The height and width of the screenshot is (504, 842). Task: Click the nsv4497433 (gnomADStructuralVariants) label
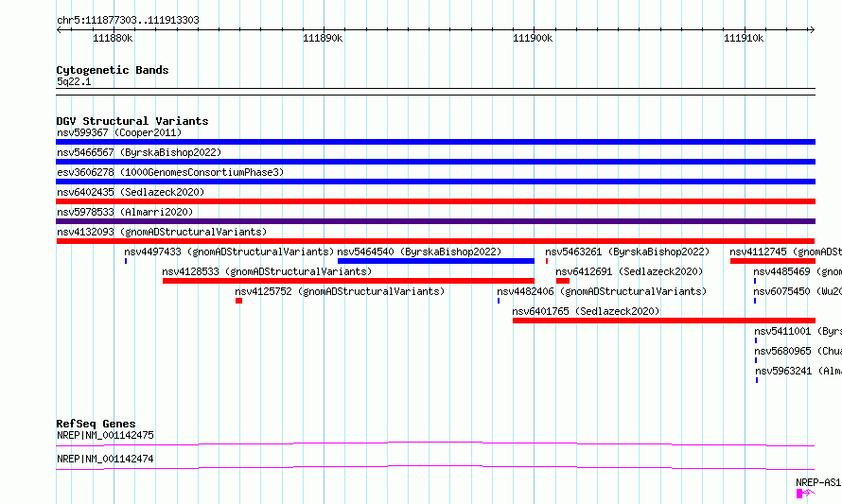[229, 252]
